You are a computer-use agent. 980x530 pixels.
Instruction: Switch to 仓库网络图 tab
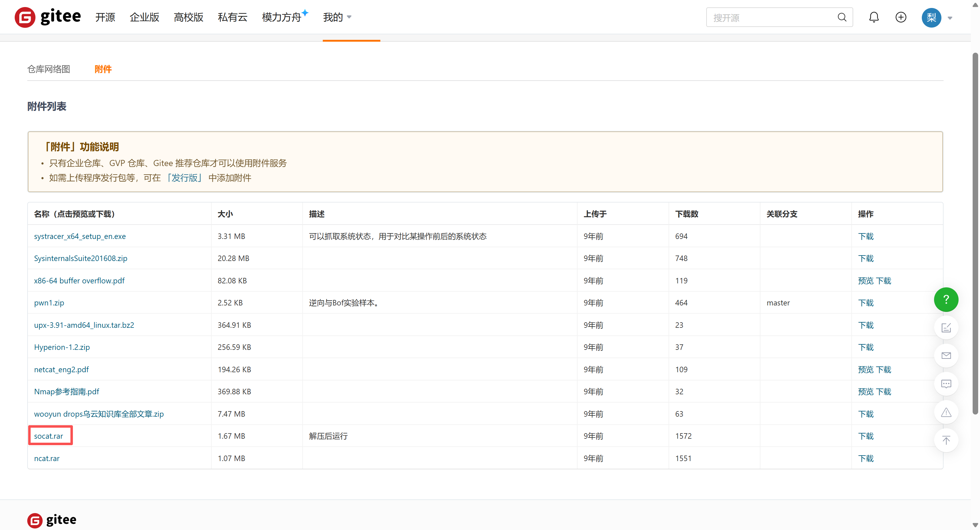[x=49, y=69]
